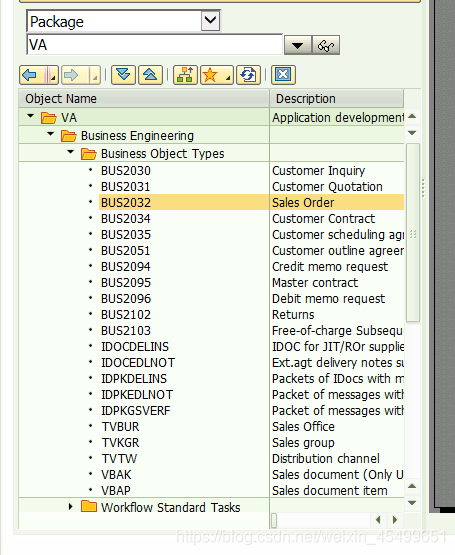Collapse the VA package root node
This screenshot has height=555, width=455.
coord(30,116)
